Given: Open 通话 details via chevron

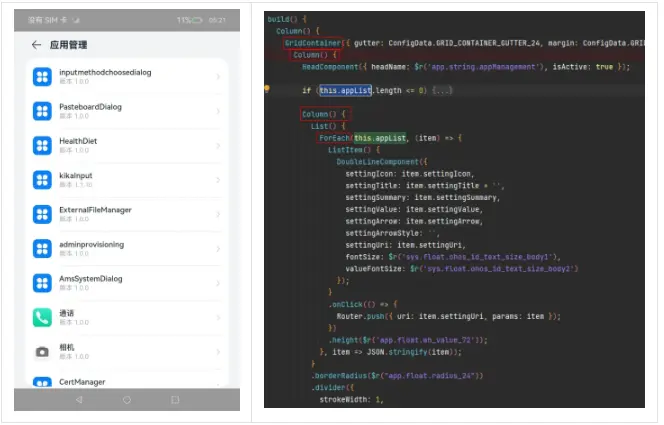Looking at the screenshot, I should [x=219, y=318].
